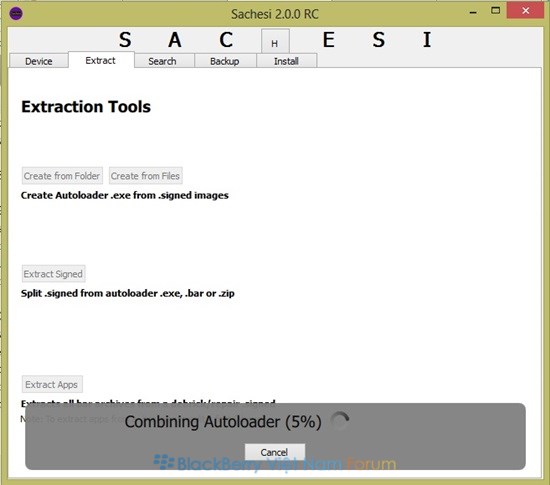550x485 pixels.
Task: Click the Extraction Tools heading
Action: point(86,107)
